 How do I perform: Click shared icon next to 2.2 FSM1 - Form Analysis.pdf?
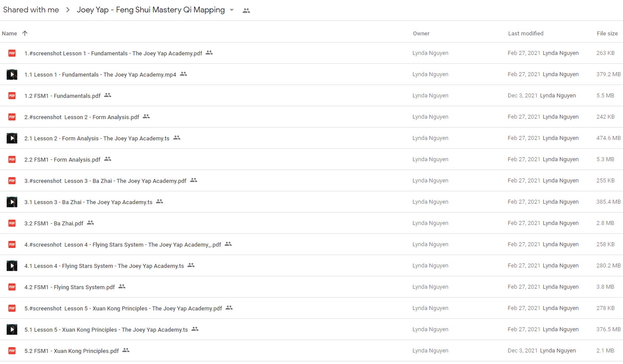point(108,159)
